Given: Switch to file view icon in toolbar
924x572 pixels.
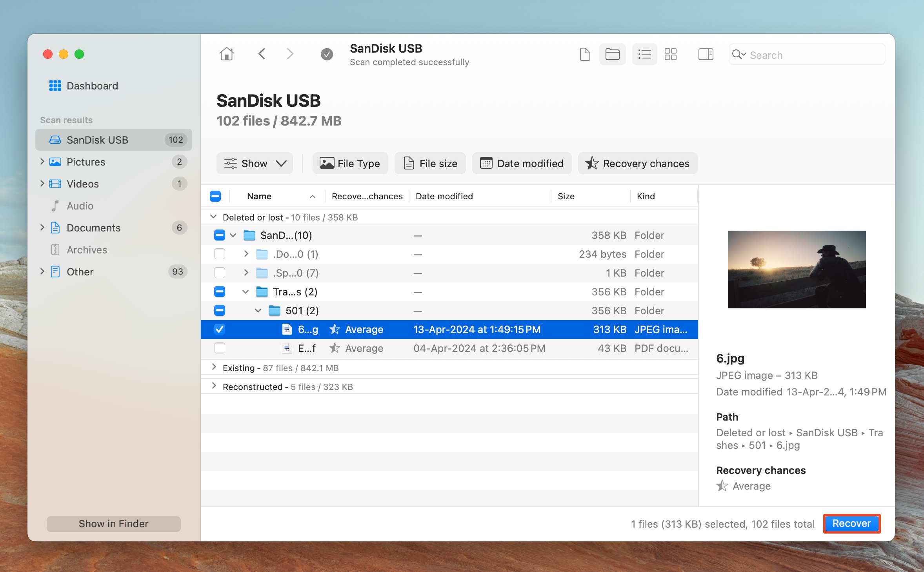Looking at the screenshot, I should (x=585, y=54).
